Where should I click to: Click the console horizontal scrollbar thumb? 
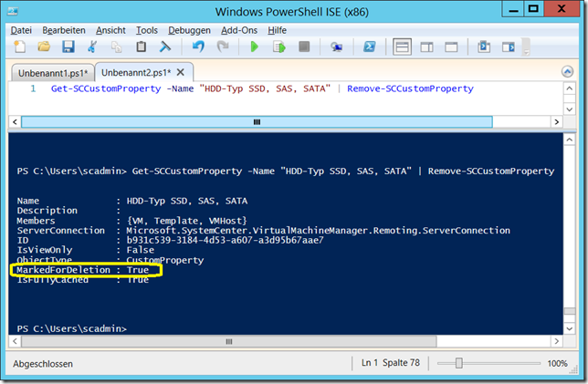click(x=229, y=341)
